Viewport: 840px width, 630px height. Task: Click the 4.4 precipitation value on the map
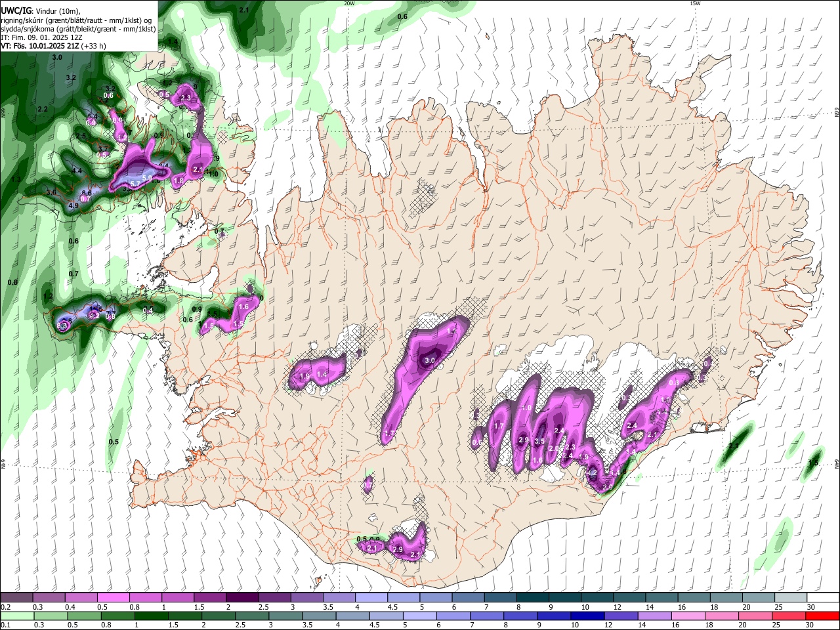click(x=77, y=171)
